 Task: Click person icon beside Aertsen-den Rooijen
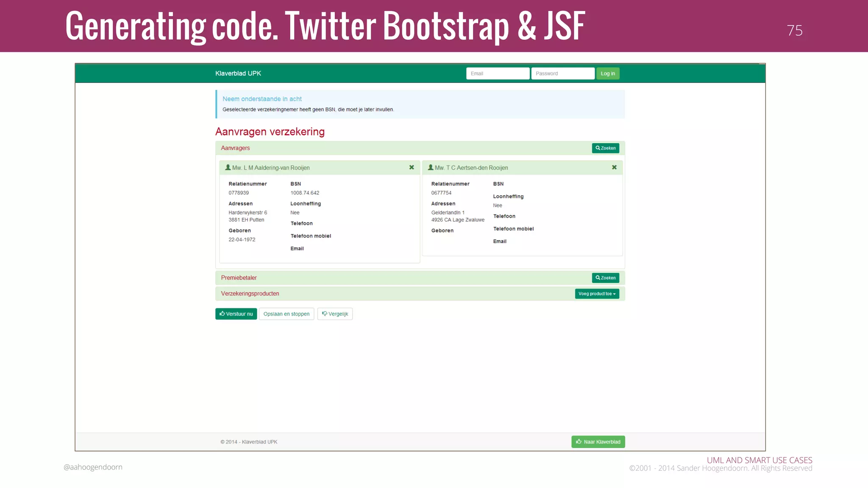431,167
